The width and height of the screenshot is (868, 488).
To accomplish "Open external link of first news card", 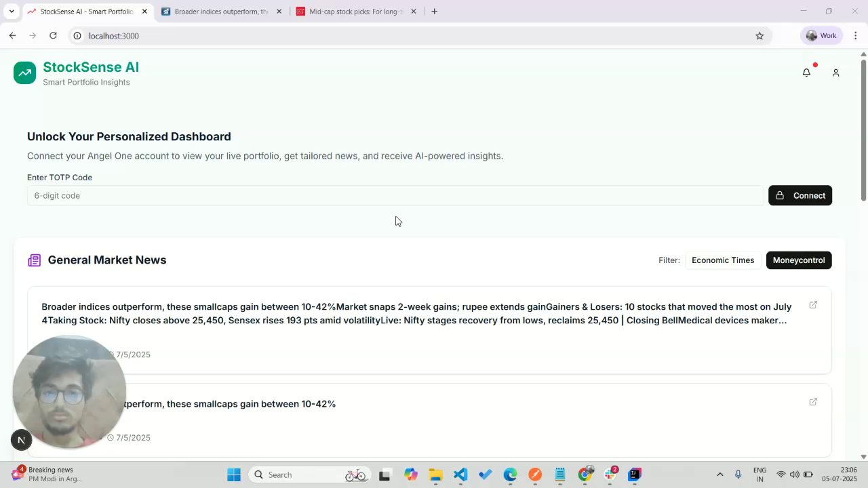I will [x=813, y=305].
